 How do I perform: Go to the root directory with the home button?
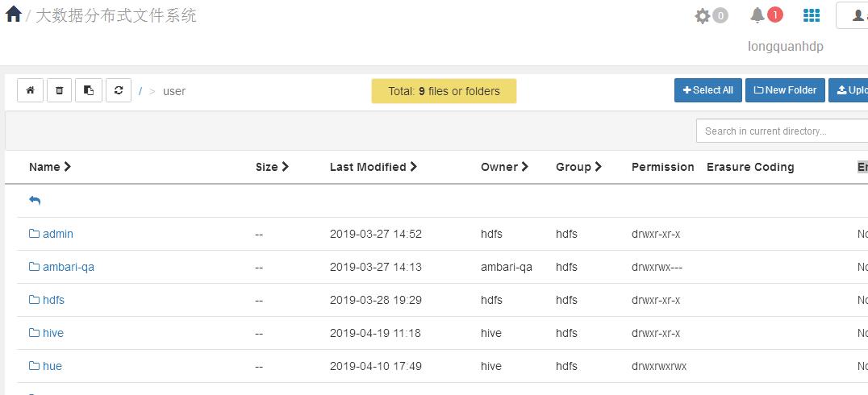pyautogui.click(x=30, y=90)
